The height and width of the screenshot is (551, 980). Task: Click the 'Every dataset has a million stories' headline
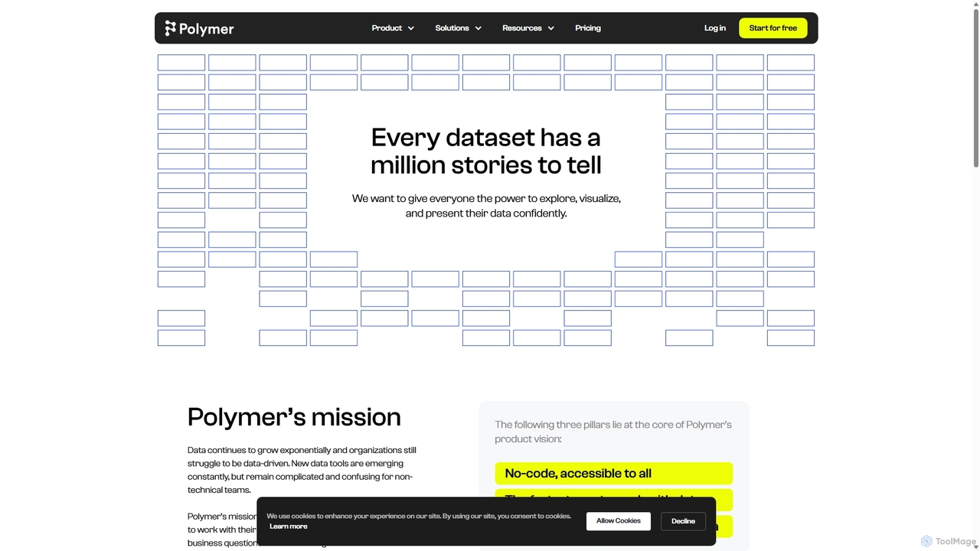coord(486,152)
